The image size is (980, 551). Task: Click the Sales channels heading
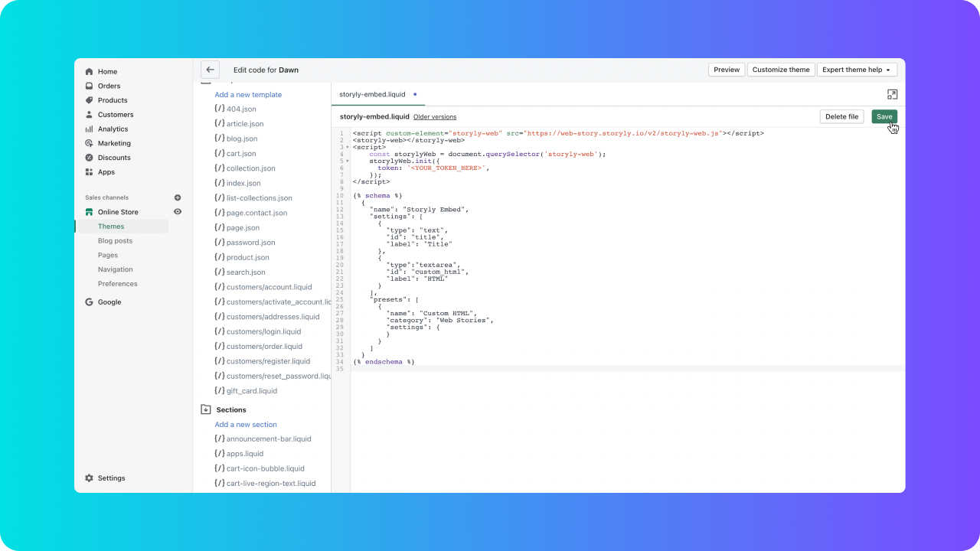(107, 197)
